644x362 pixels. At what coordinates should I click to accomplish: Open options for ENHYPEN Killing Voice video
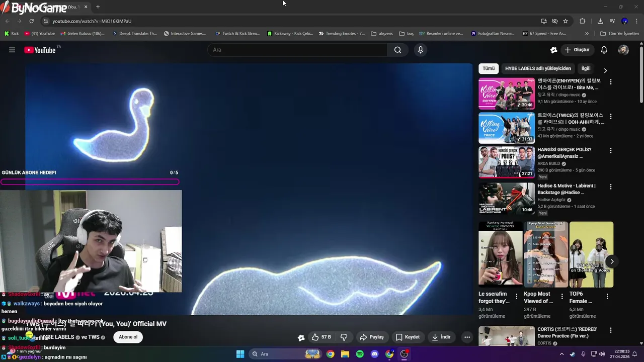[611, 82]
